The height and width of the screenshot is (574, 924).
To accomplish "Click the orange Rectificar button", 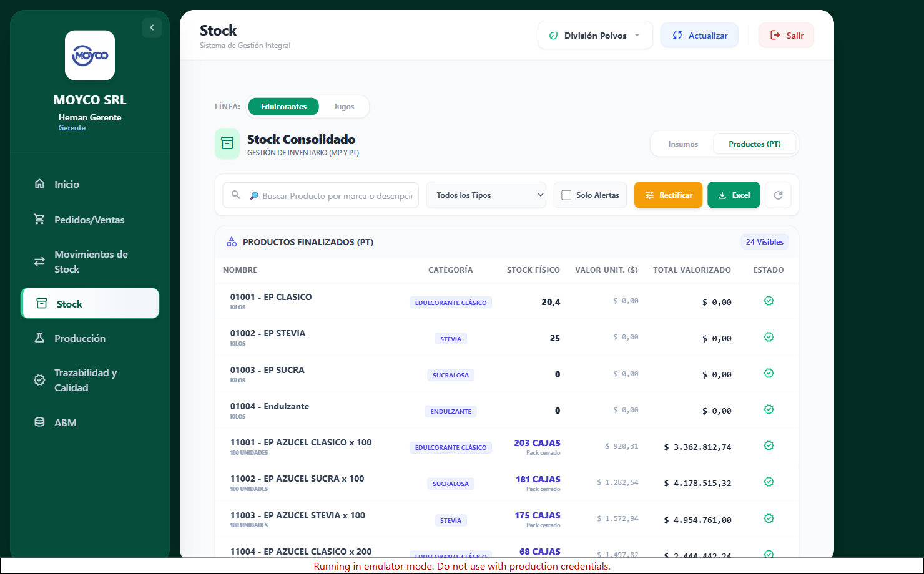I will pyautogui.click(x=668, y=195).
